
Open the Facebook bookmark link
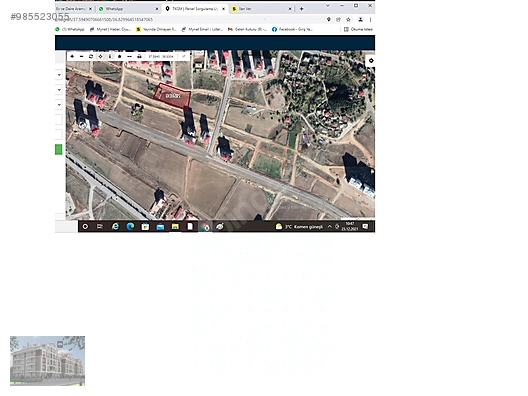pos(292,29)
